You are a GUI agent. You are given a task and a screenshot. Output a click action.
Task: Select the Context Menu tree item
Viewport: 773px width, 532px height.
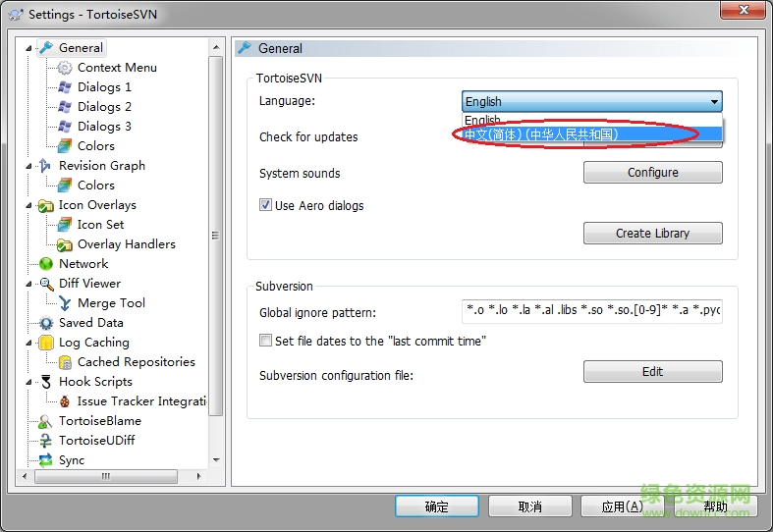[x=117, y=68]
